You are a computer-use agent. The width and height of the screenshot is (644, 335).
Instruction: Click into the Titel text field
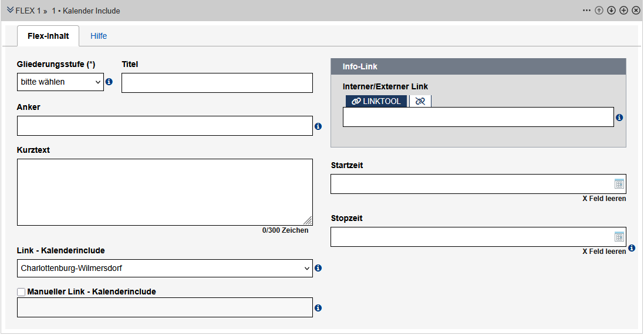[x=217, y=83]
